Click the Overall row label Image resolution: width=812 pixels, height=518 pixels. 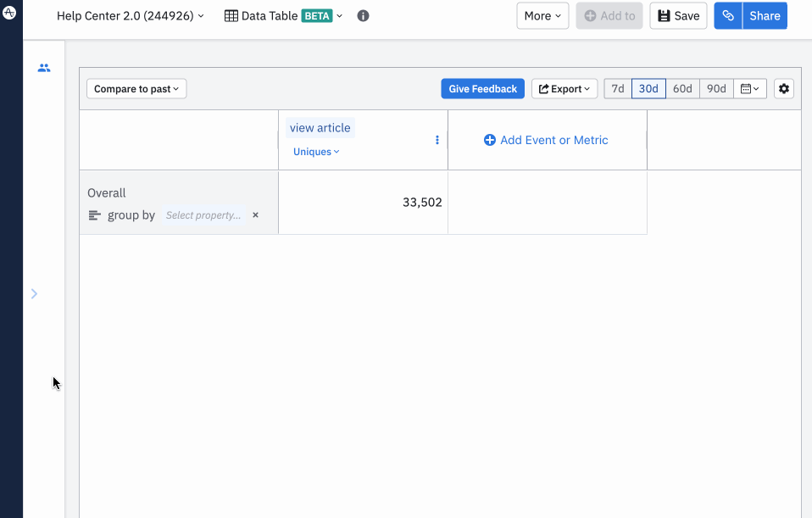point(107,193)
